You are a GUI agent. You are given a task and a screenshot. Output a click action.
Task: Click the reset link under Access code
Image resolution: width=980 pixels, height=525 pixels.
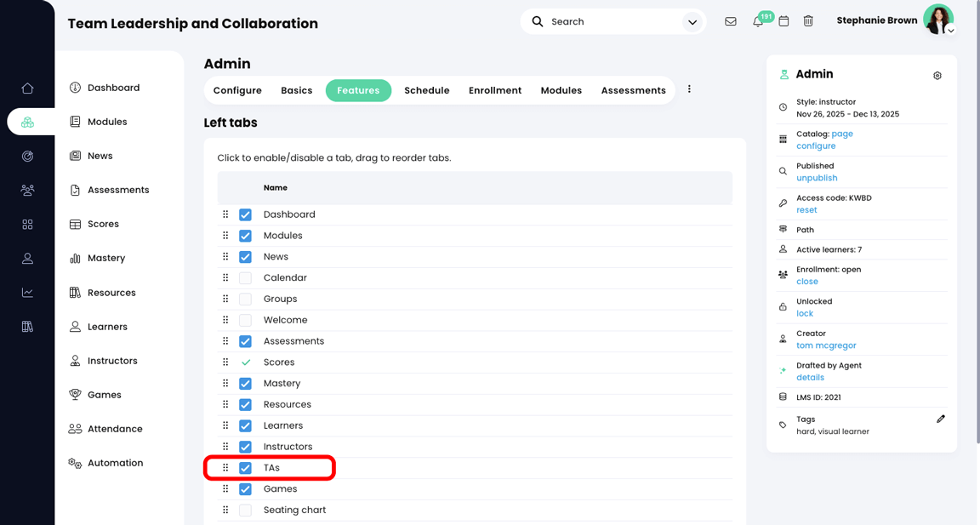[x=806, y=209]
